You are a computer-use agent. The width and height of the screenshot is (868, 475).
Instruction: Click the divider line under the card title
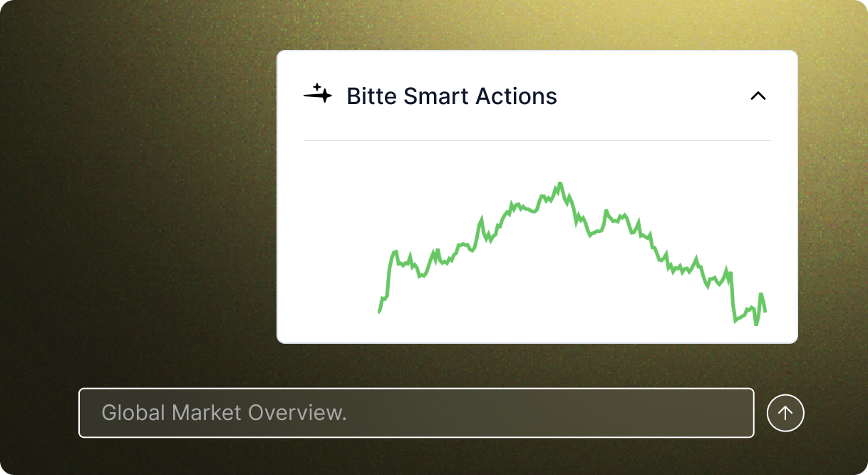(537, 141)
